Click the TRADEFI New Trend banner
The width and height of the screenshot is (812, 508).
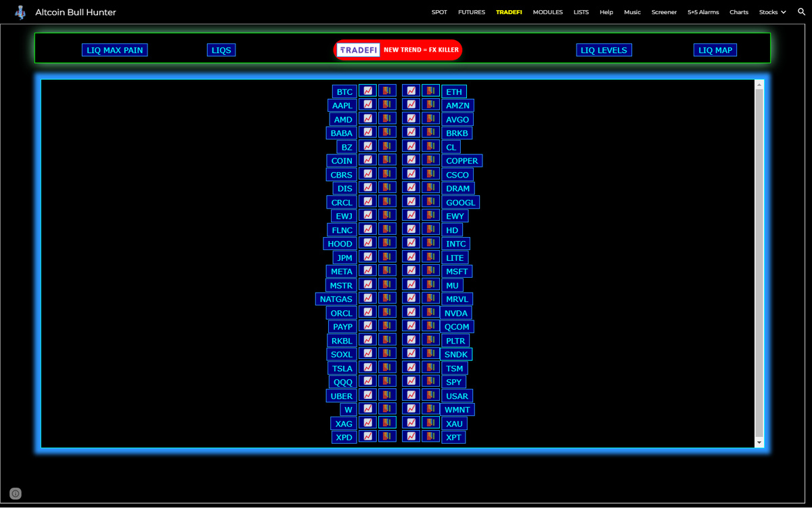pos(398,50)
